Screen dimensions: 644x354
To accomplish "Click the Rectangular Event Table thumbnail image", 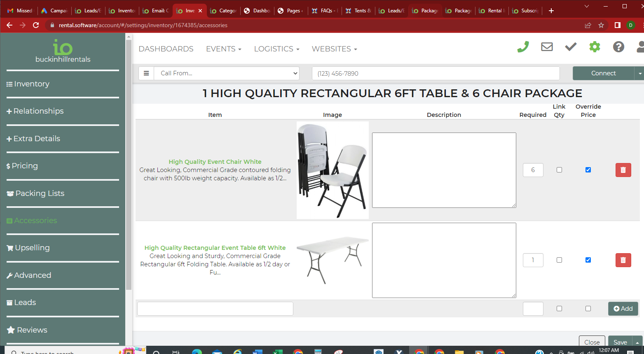I will coord(333,259).
